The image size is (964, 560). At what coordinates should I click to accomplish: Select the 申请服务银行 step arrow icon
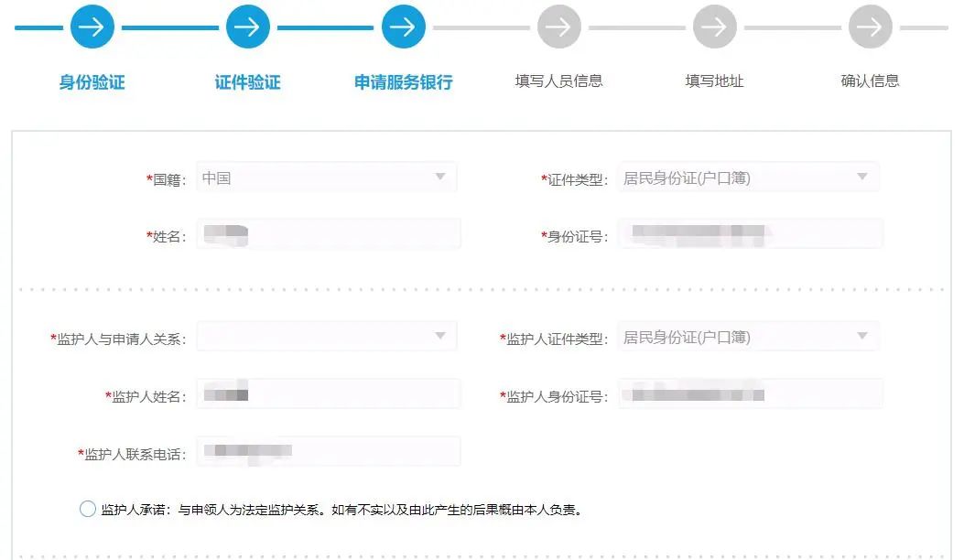(x=403, y=27)
